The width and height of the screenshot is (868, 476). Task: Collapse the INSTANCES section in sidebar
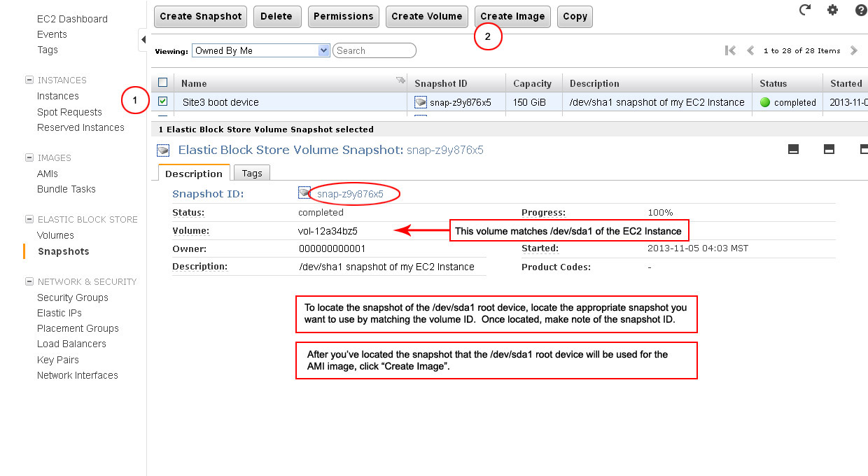(29, 80)
